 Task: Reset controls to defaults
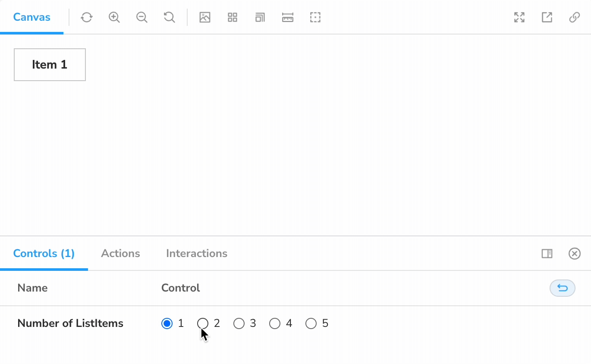coord(562,288)
